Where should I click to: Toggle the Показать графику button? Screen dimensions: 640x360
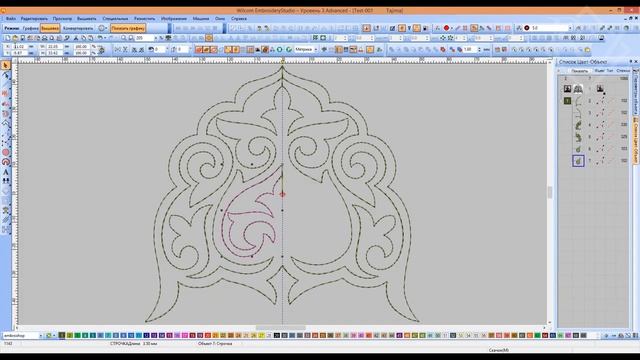128,28
